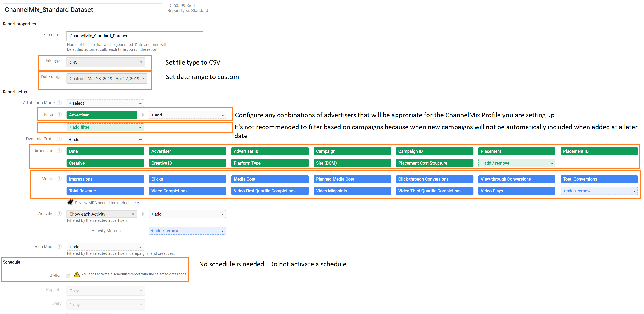Click the Filters help question icon
Viewport: 644px width, 314px height.
coord(59,115)
